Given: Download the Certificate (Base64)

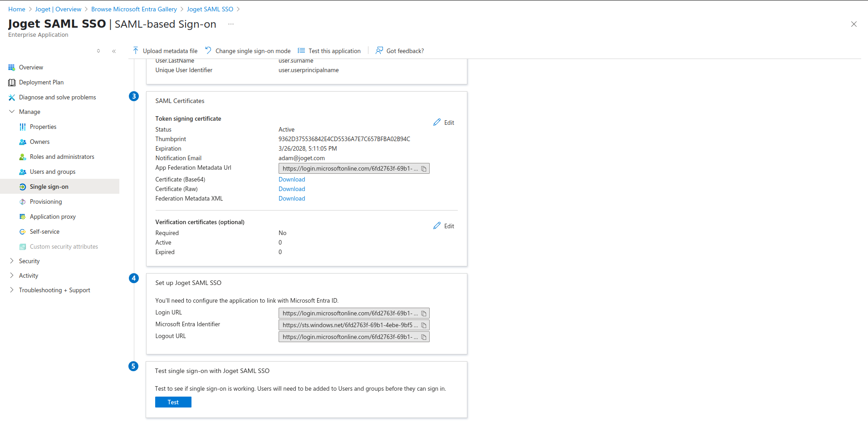Looking at the screenshot, I should [x=292, y=180].
